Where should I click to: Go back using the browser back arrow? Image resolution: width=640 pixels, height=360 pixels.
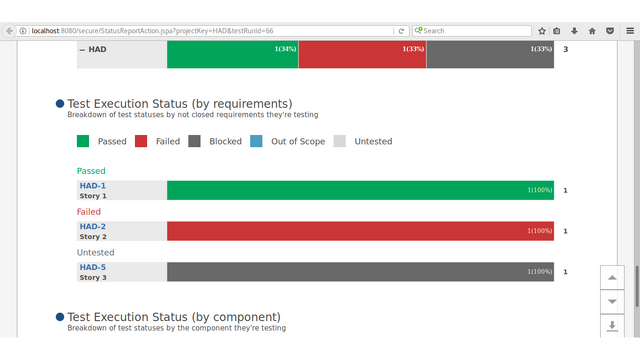tap(9, 31)
